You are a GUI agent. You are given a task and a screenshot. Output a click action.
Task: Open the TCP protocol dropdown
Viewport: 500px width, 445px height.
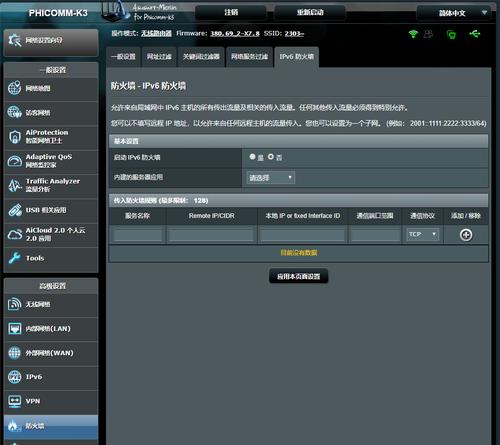tap(422, 234)
